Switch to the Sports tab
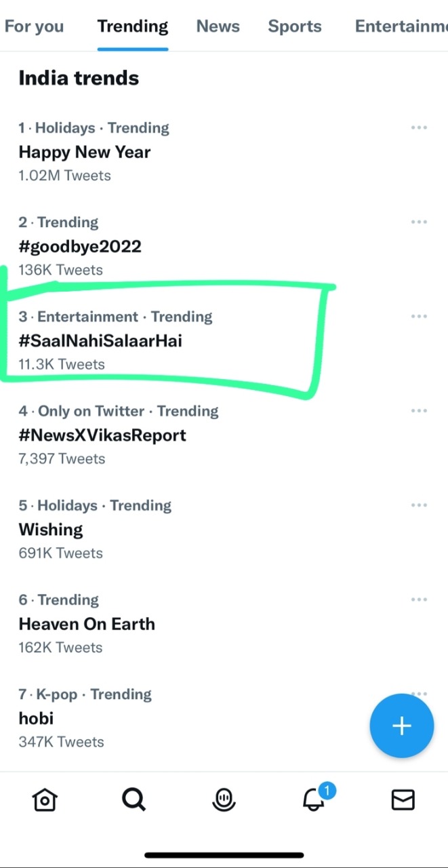Screen dimensions: 448x868 (295, 26)
